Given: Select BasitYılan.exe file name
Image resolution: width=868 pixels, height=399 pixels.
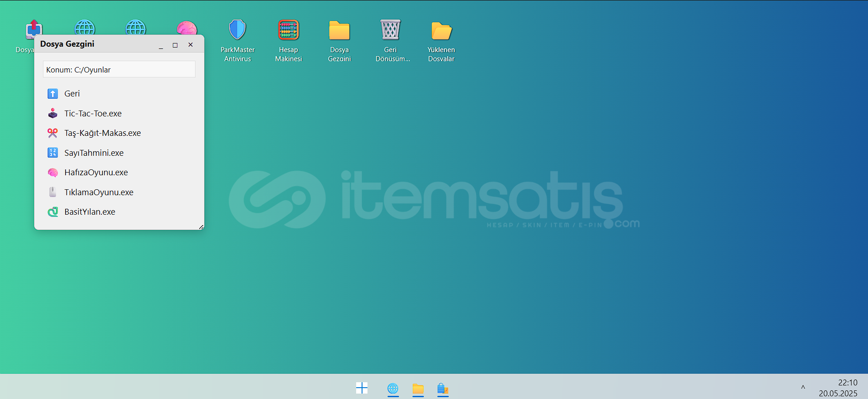Looking at the screenshot, I should tap(90, 212).
